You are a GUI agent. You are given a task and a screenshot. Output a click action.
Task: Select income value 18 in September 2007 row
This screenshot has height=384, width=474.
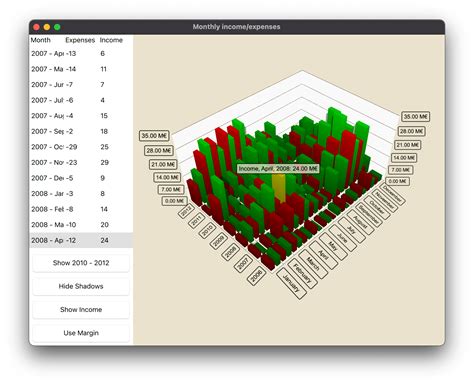(x=104, y=131)
